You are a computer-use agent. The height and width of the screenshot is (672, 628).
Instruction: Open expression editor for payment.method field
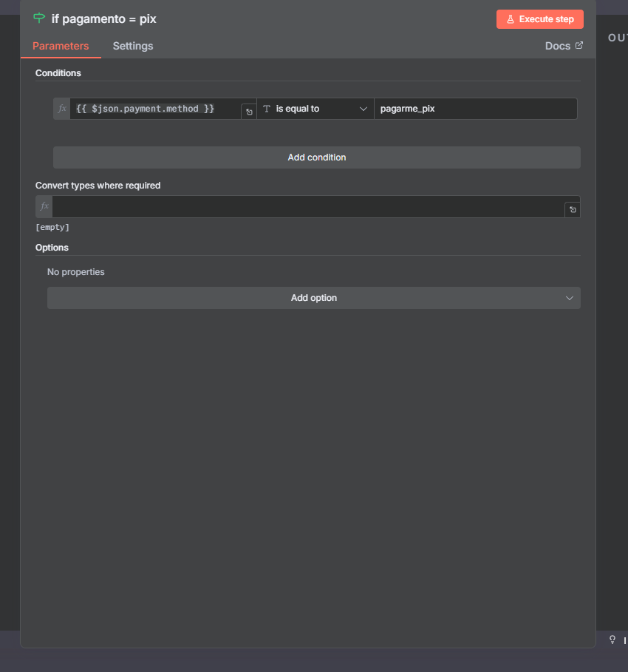tap(249, 112)
